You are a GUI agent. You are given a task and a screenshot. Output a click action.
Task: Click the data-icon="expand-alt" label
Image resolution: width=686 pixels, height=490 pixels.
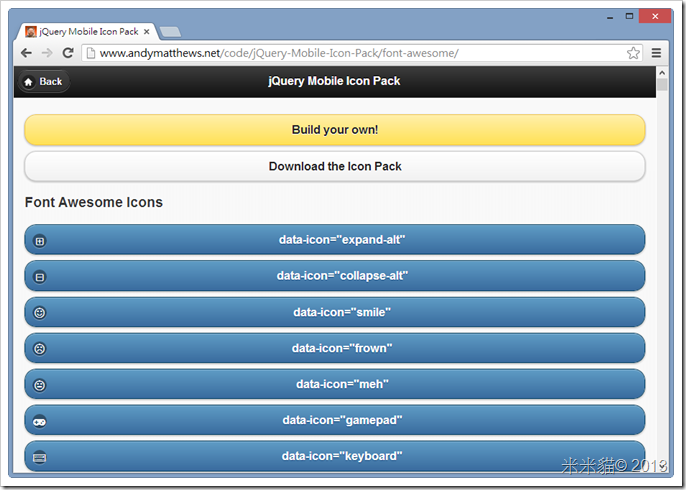(342, 240)
